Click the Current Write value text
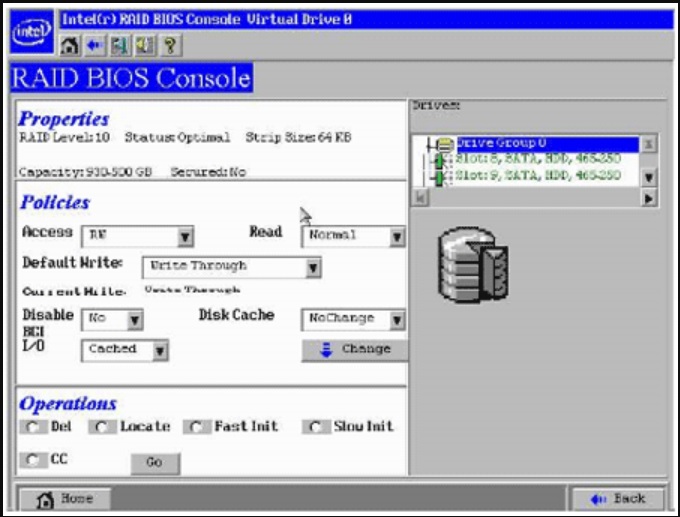Viewport: 680px width, 517px height. point(192,290)
